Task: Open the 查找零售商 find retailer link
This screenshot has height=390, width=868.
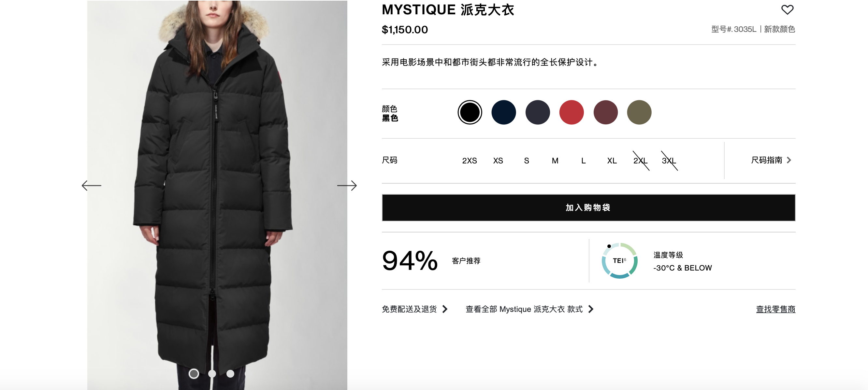Action: [775, 309]
